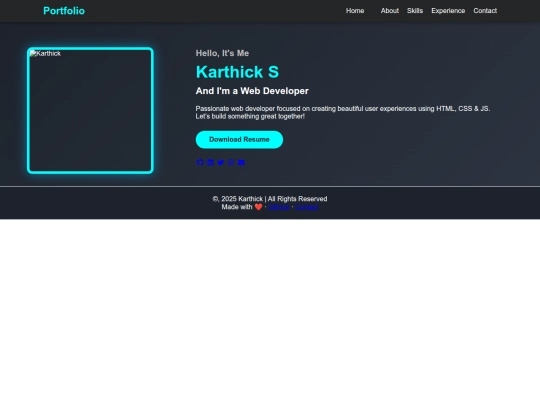Follow the Contact link in footer

[x=307, y=207]
